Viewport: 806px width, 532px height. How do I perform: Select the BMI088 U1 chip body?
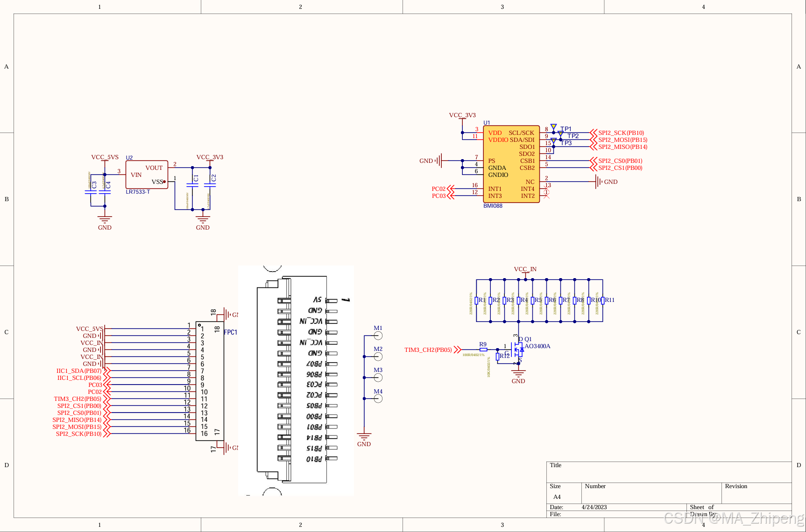[x=511, y=164]
